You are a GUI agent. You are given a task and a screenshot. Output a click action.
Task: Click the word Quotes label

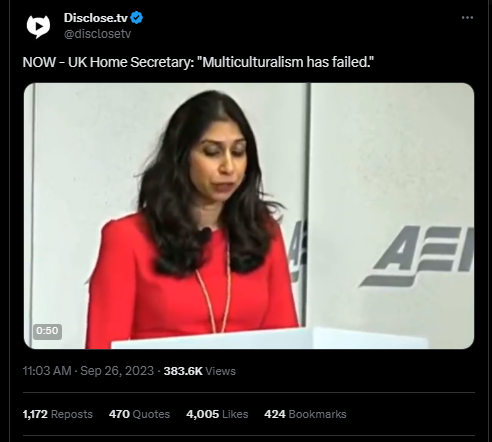tap(151, 414)
